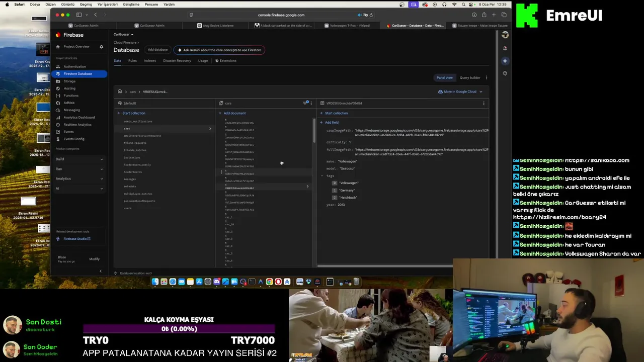The image size is (644, 362).
Task: Open the Indexes tab
Action: click(150, 61)
